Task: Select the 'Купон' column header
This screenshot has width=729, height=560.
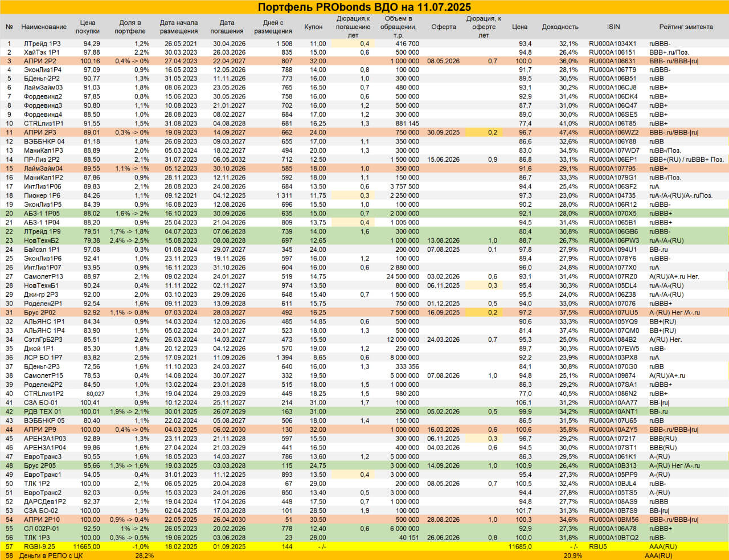Action: 314,27
